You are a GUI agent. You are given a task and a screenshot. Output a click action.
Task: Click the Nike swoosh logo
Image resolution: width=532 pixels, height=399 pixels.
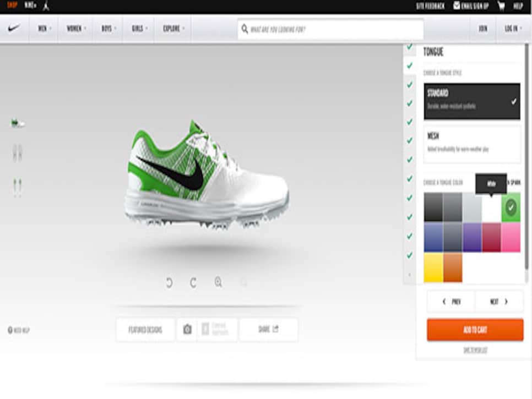(x=14, y=28)
